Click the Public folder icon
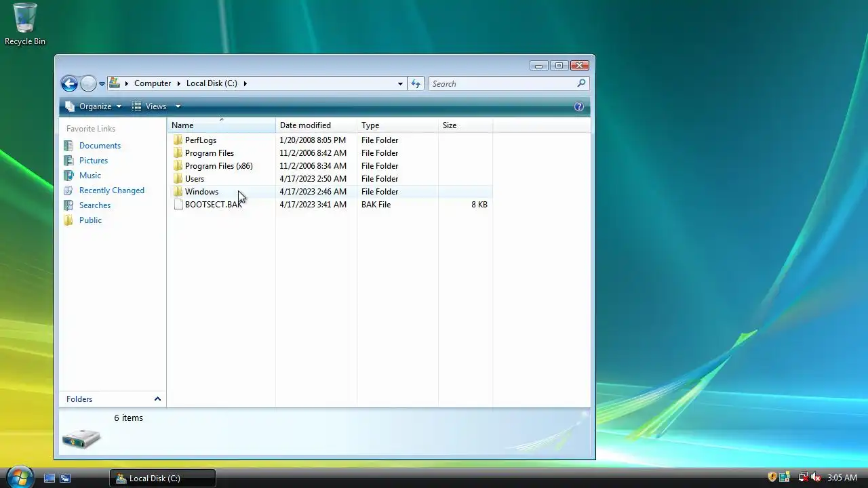The height and width of the screenshot is (488, 868). (x=68, y=220)
